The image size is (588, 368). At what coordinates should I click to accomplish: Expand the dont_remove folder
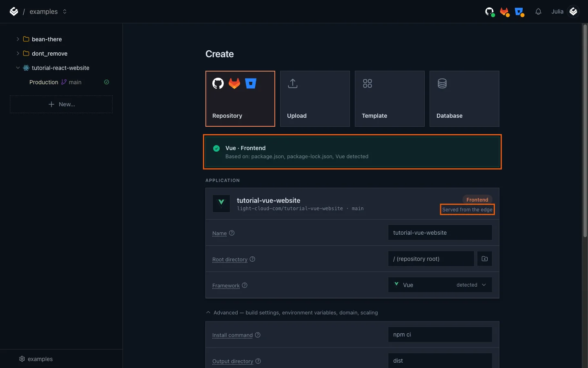pyautogui.click(x=18, y=54)
